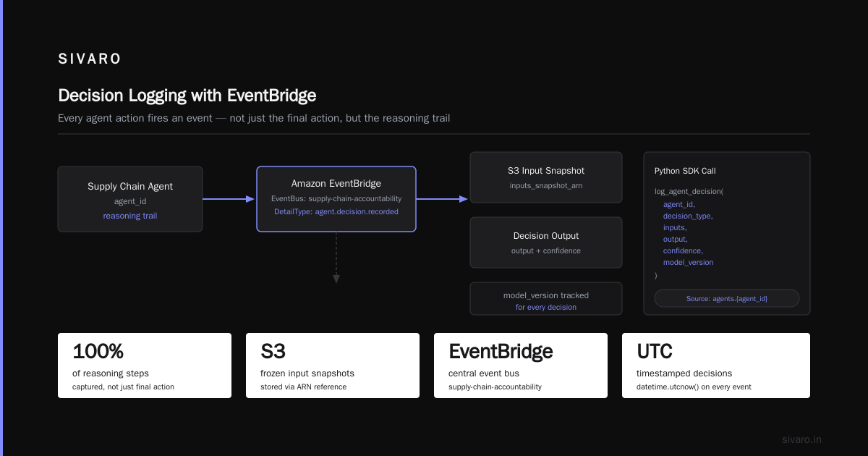Screen dimensions: 868x456
Task: Click the 'reasoning trail' label
Action: click(x=130, y=216)
